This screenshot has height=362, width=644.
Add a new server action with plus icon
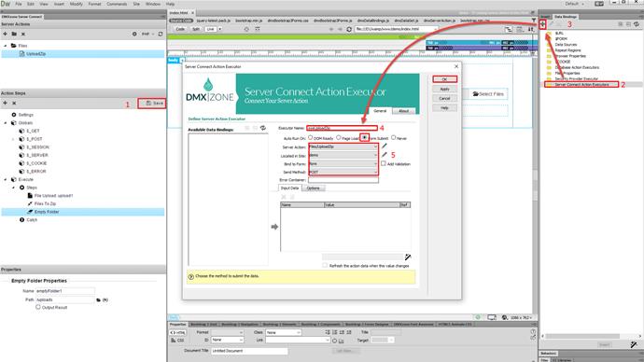click(x=6, y=34)
